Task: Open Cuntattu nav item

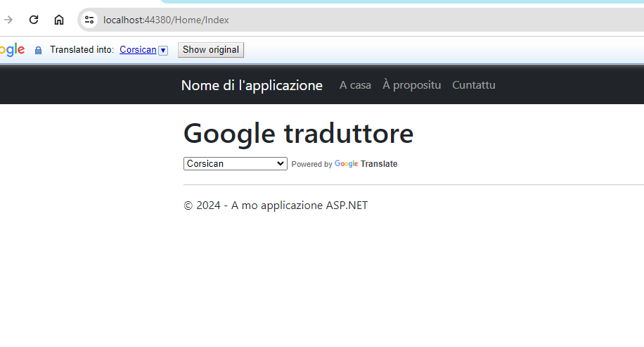Action: click(474, 85)
